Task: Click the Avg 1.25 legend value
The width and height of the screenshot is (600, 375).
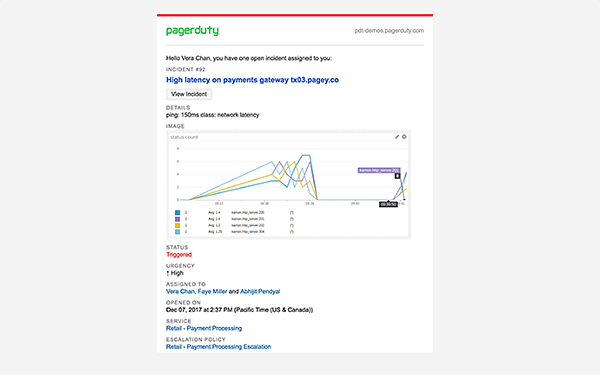Action: coord(215,232)
